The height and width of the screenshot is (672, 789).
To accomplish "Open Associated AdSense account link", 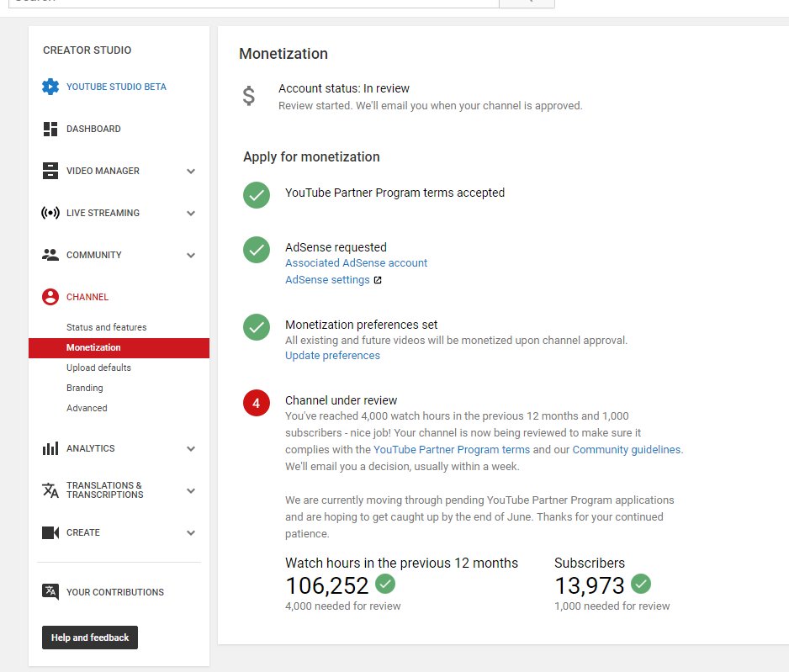I will tap(357, 263).
